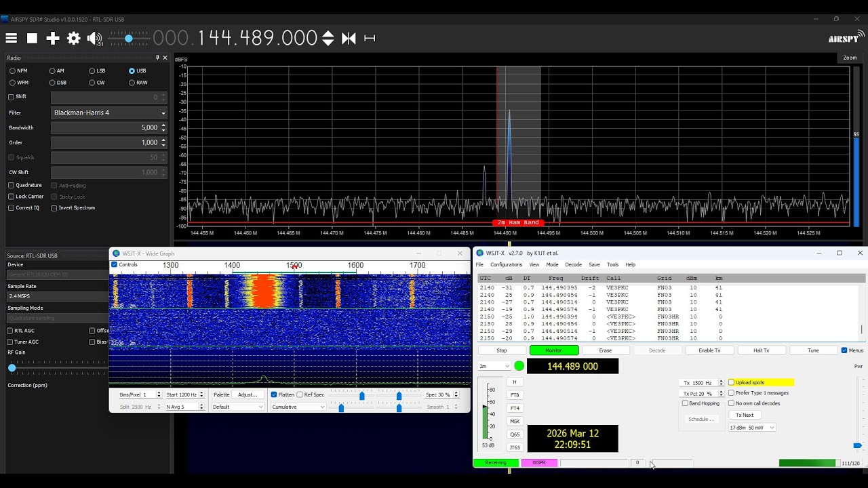Stop the radio with the square stop icon
Screen dimensions: 868x488
point(32,39)
